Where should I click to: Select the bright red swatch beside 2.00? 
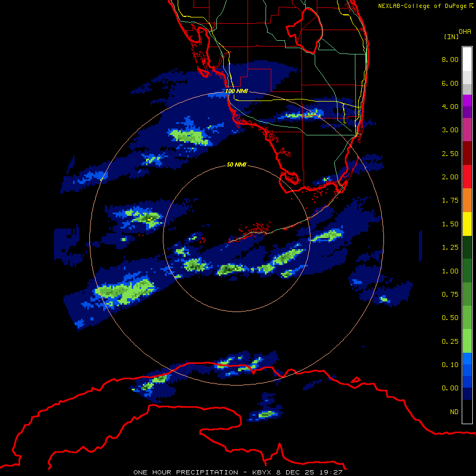pyautogui.click(x=467, y=177)
